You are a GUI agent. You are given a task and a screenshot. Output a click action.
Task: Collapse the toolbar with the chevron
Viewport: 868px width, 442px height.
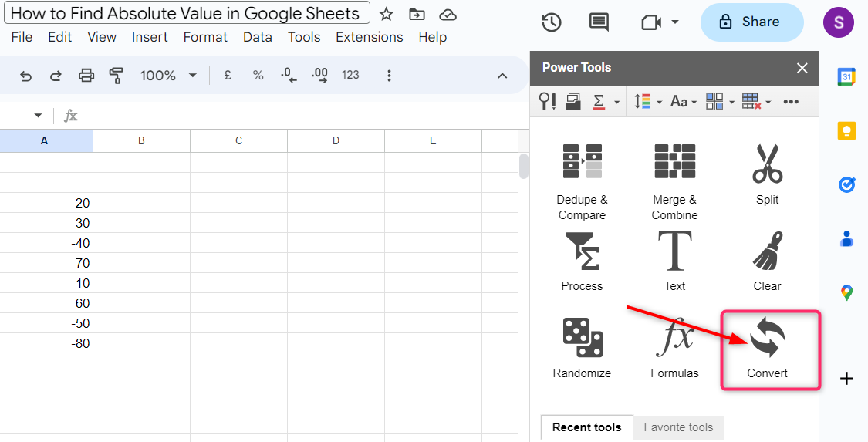tap(502, 76)
